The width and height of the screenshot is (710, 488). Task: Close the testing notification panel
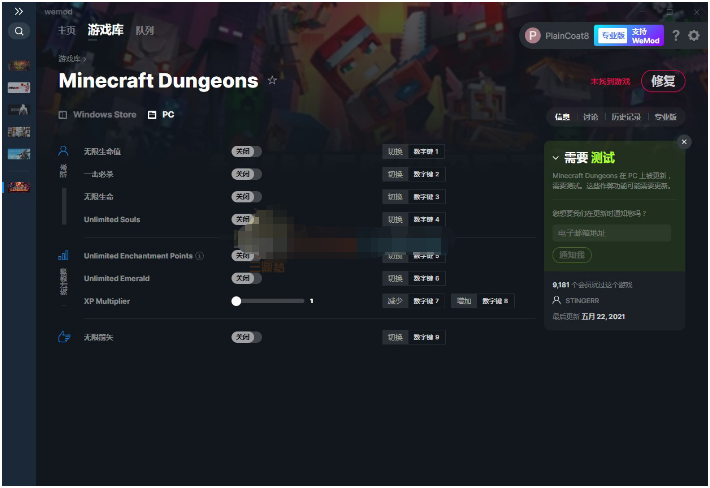684,142
